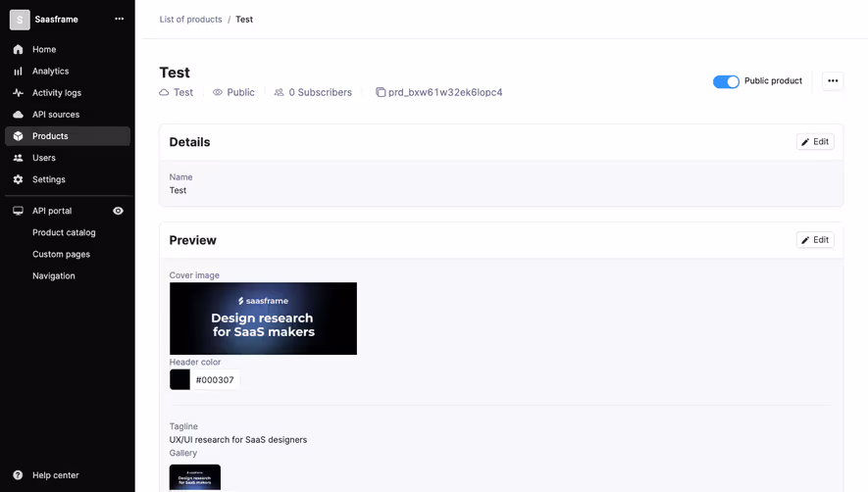
Task: Click the Test breadcrumb item
Action: coord(244,20)
